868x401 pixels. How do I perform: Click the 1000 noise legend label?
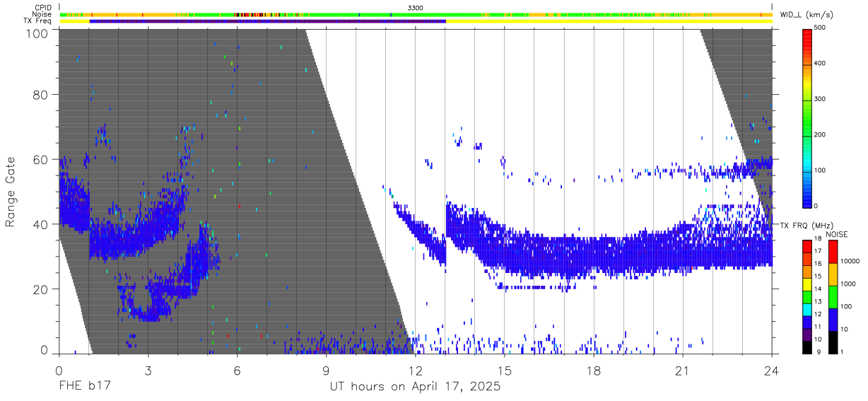click(848, 284)
